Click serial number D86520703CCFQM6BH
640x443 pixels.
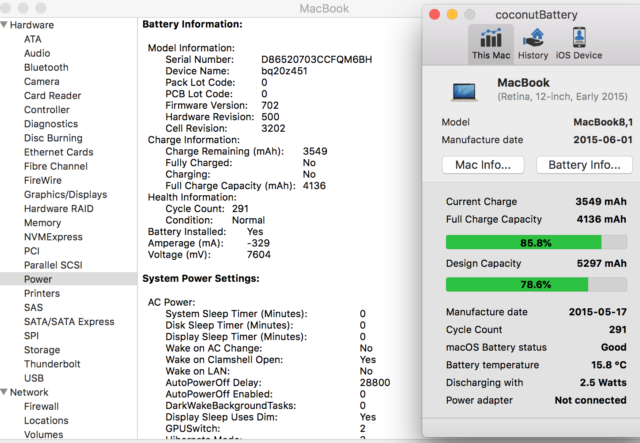click(x=317, y=60)
